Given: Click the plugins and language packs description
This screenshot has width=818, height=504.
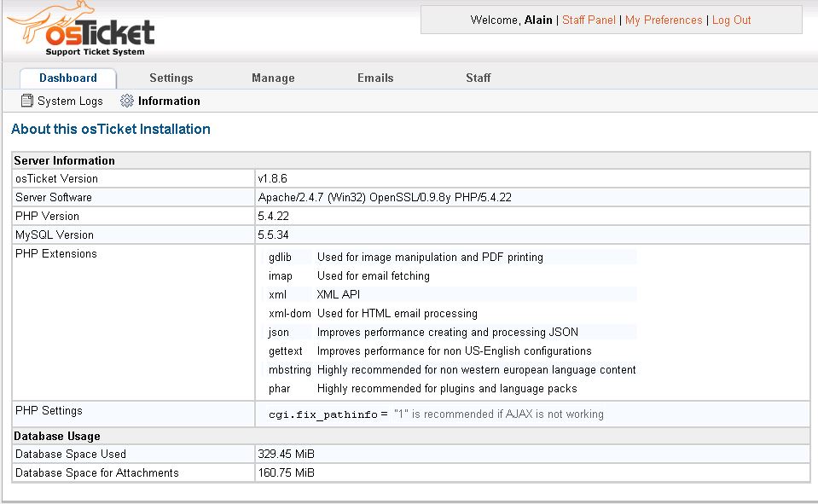Looking at the screenshot, I should coord(447,389).
